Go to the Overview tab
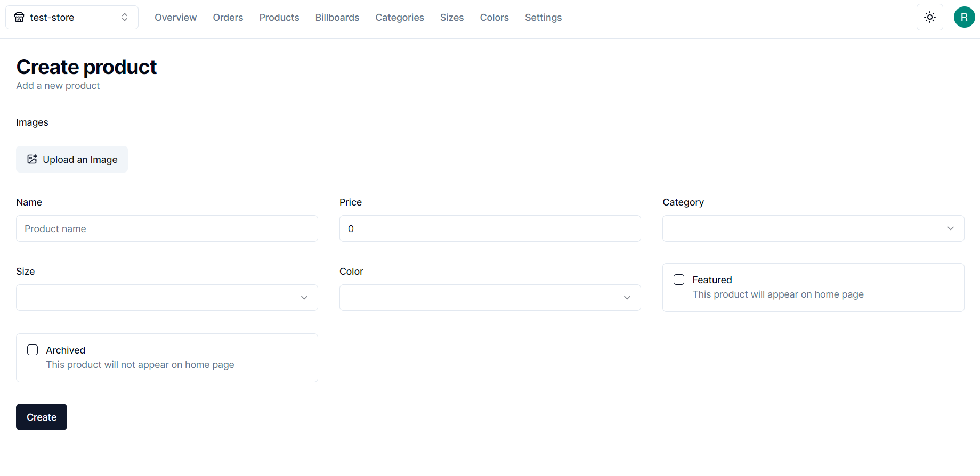980x476 pixels. point(175,18)
